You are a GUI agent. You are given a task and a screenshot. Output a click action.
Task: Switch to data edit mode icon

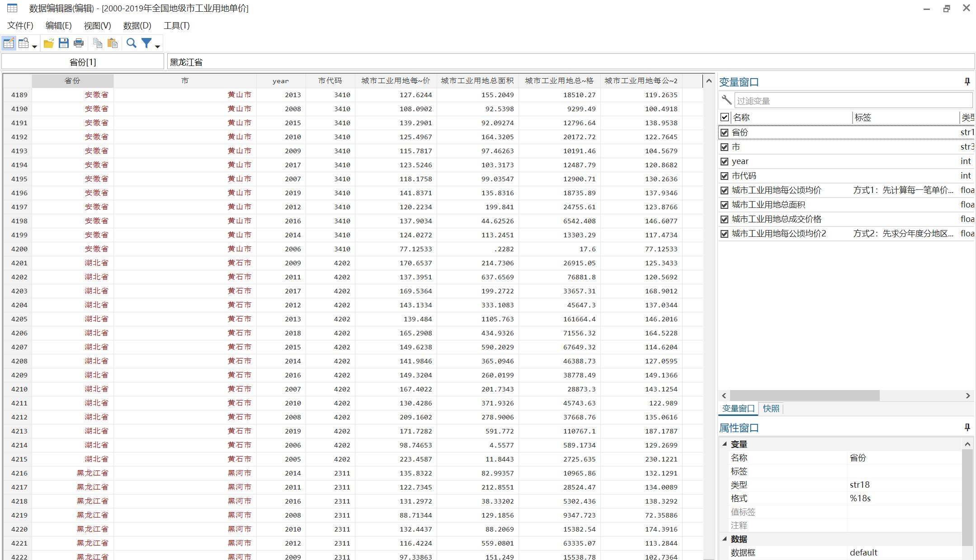tap(9, 43)
